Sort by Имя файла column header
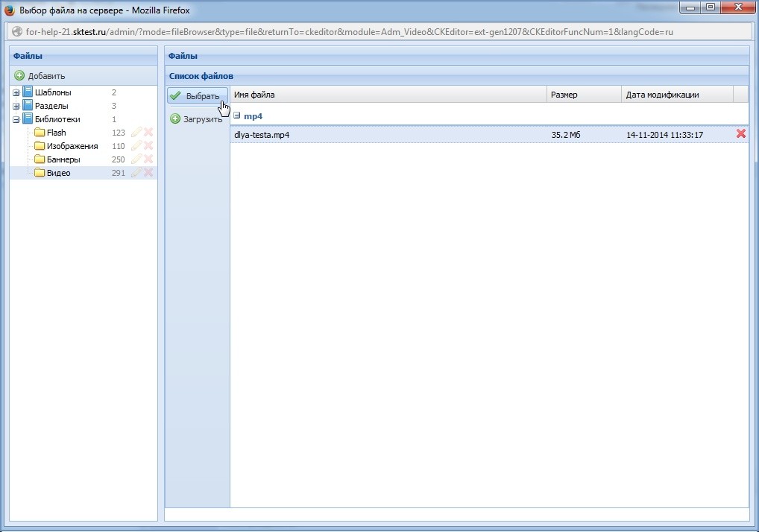This screenshot has width=759, height=532. click(x=388, y=95)
